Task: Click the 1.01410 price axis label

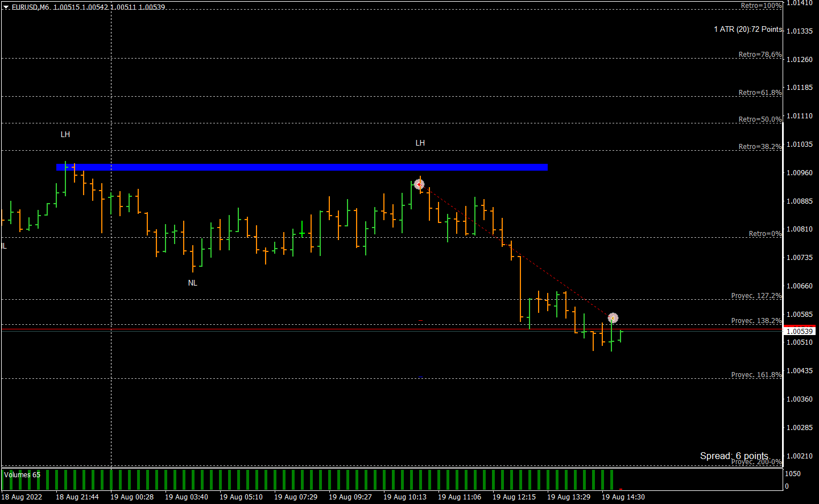Action: click(x=800, y=3)
